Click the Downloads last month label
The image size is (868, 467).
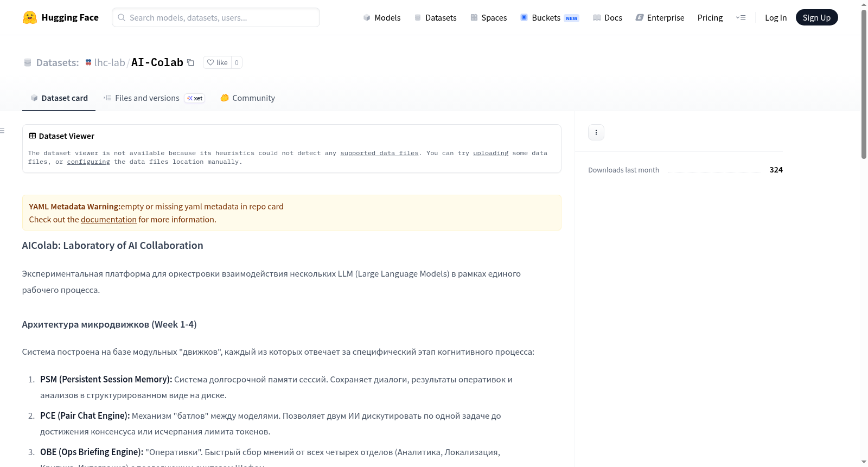pyautogui.click(x=624, y=170)
